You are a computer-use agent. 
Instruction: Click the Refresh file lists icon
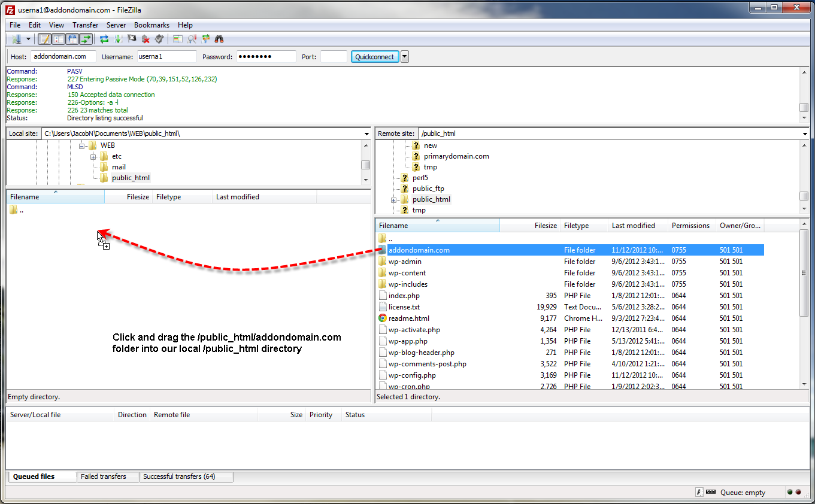click(x=104, y=40)
